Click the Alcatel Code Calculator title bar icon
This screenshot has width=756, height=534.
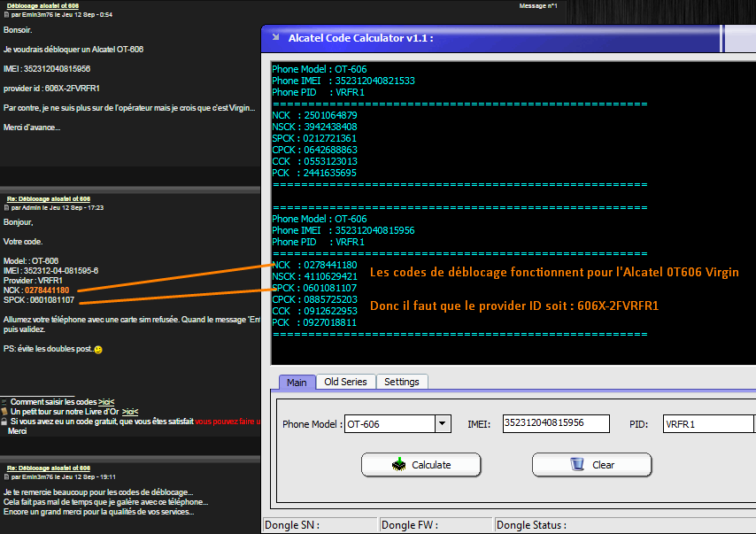[276, 37]
